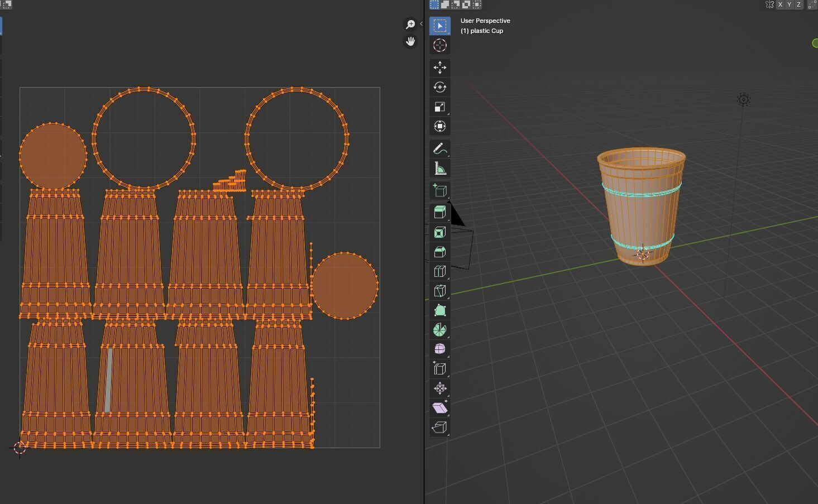Viewport: 818px width, 504px height.
Task: Set selection mode to new selection
Action: [434, 4]
